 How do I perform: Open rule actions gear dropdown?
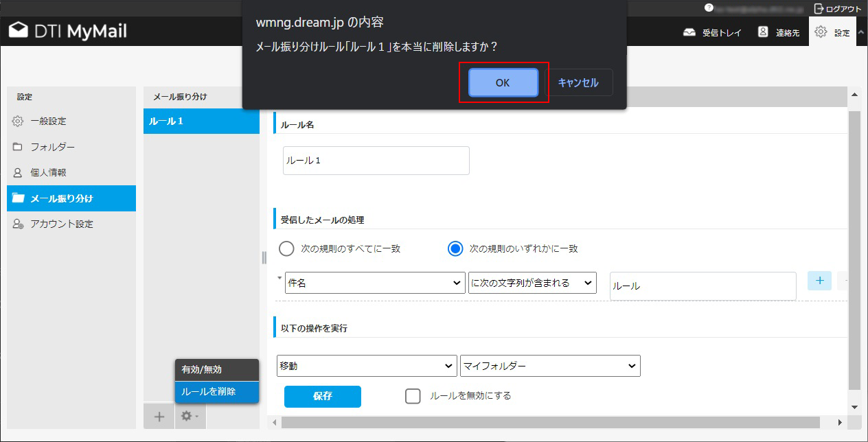[190, 416]
